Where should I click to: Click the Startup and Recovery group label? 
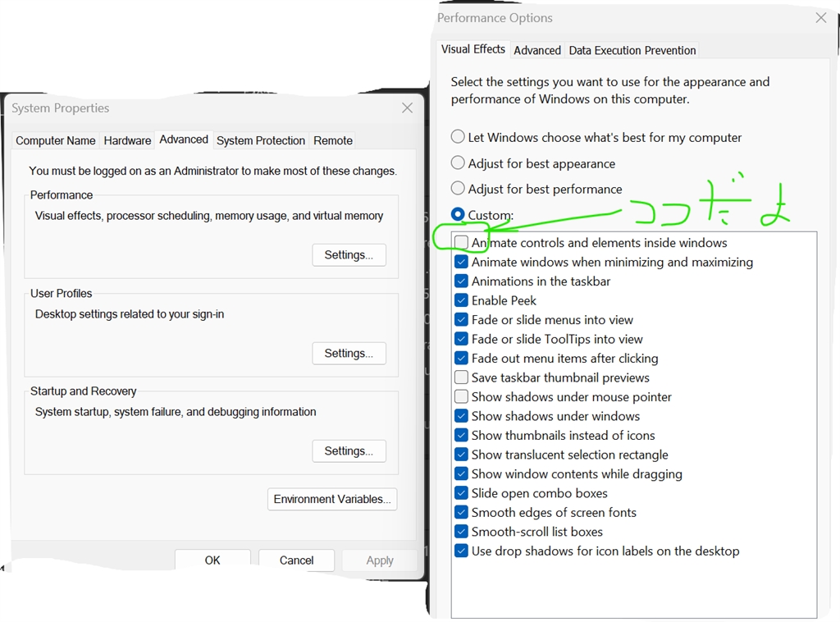pos(83,391)
